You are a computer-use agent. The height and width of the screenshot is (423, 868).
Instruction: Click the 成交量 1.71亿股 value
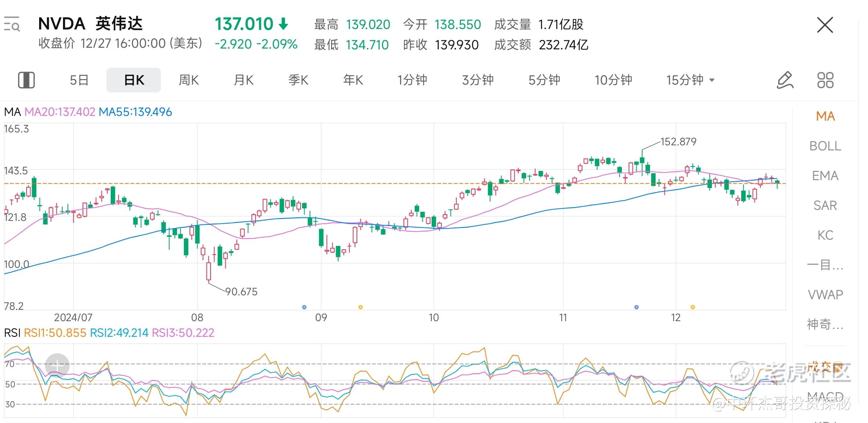pyautogui.click(x=561, y=25)
